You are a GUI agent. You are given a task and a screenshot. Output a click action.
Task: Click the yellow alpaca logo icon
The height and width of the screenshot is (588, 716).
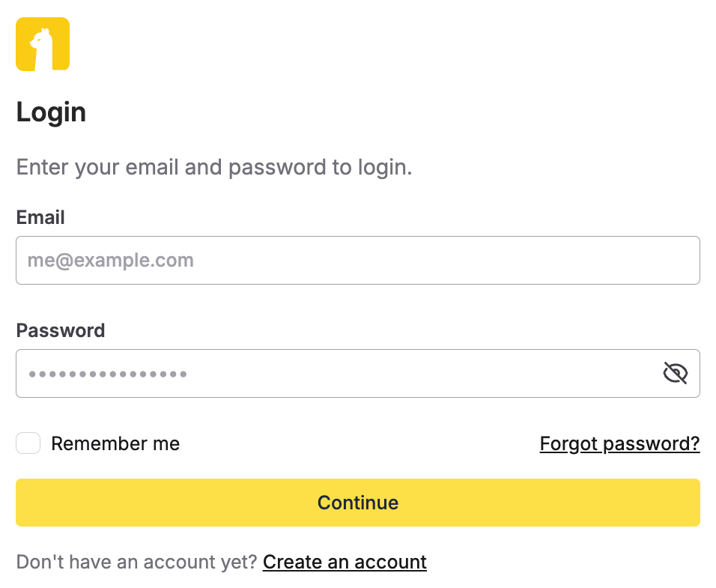(x=43, y=44)
